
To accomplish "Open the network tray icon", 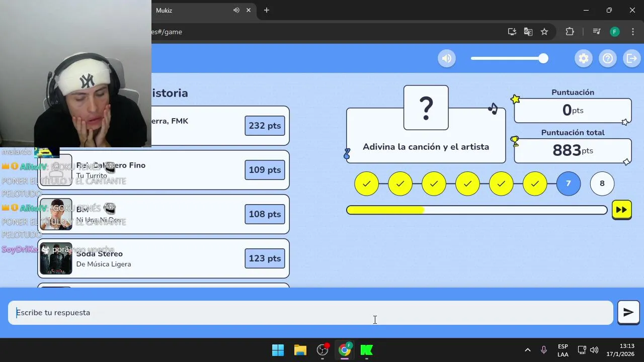I will (582, 350).
